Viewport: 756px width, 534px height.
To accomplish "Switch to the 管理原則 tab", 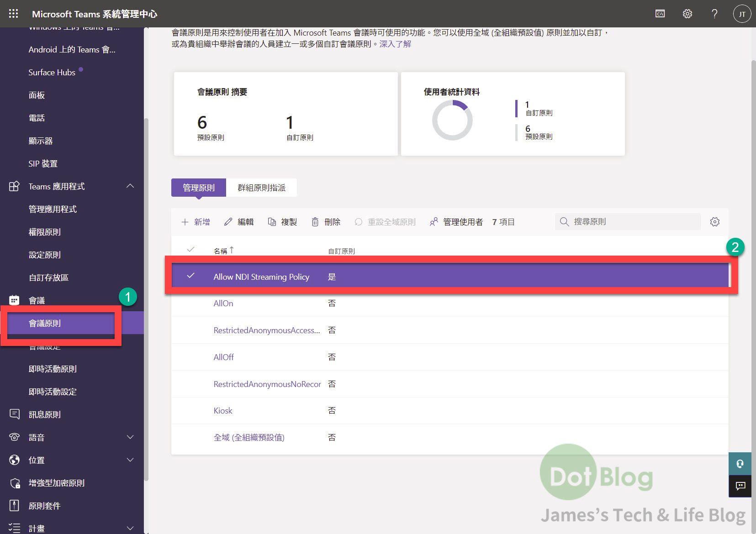I will point(199,188).
